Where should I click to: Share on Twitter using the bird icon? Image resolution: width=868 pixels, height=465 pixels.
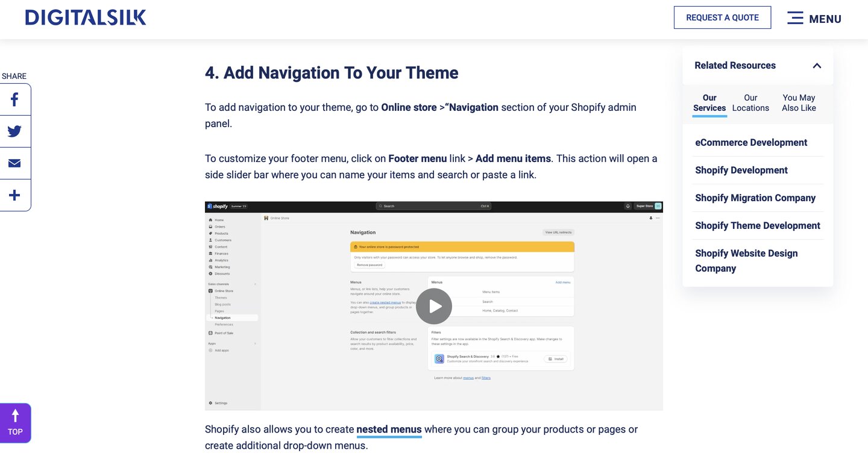point(14,131)
